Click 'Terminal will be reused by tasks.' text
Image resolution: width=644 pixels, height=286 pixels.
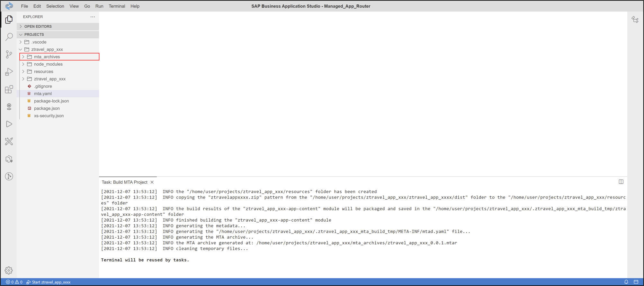coord(145,260)
